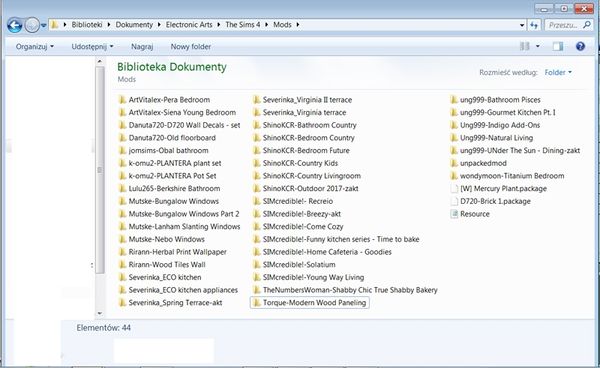Select text k-omu2-PLANTERA Pot Set
Image resolution: width=600 pixels, height=368 pixels.
click(173, 176)
